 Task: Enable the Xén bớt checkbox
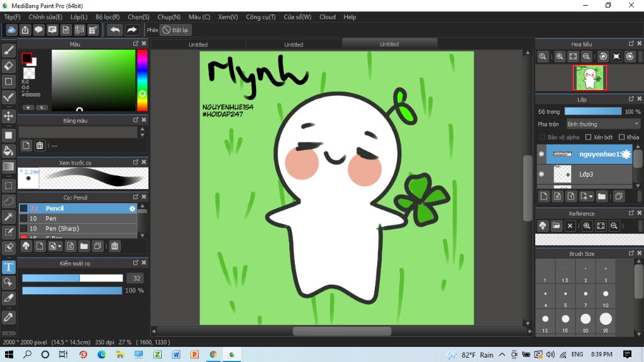click(589, 137)
